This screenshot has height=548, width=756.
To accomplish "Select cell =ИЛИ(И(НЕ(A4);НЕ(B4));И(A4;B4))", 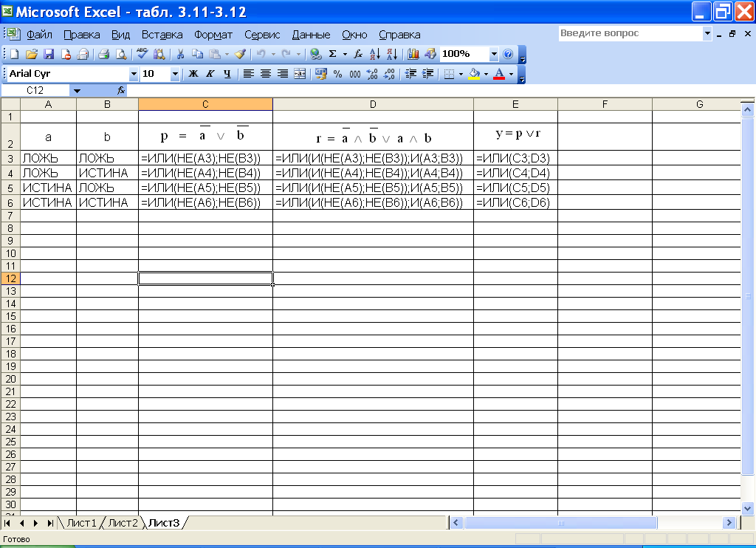I will (x=373, y=173).
